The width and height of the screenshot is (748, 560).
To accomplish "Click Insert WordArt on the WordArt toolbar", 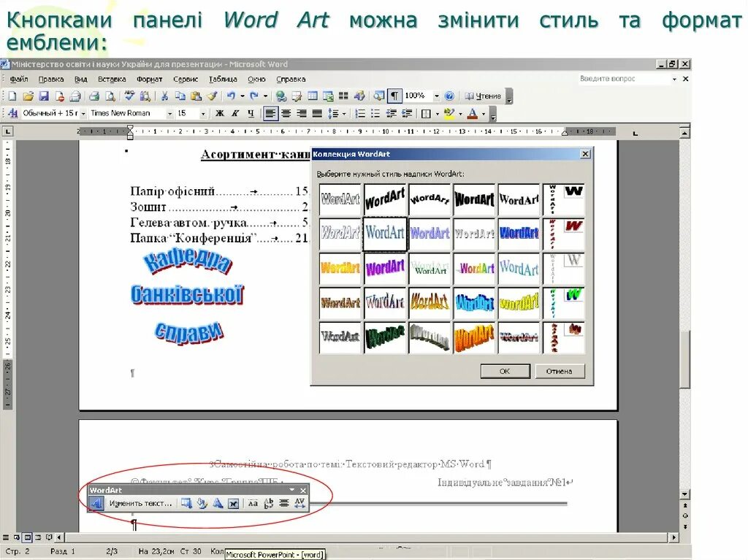I will [x=96, y=503].
